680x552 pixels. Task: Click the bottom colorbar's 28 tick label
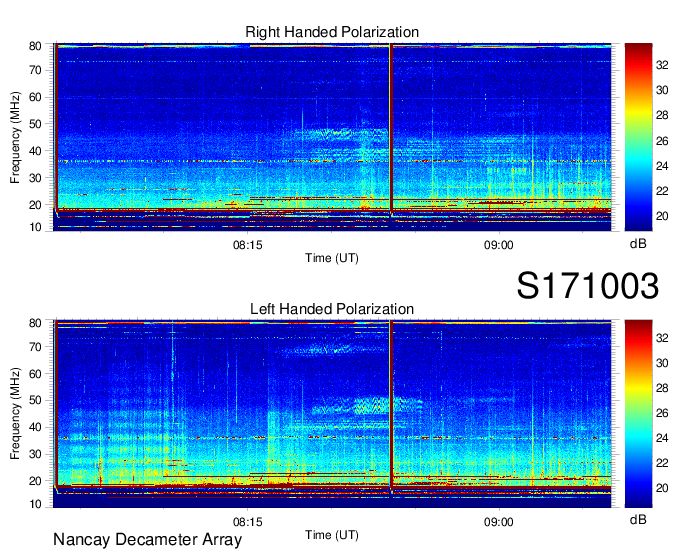662,388
